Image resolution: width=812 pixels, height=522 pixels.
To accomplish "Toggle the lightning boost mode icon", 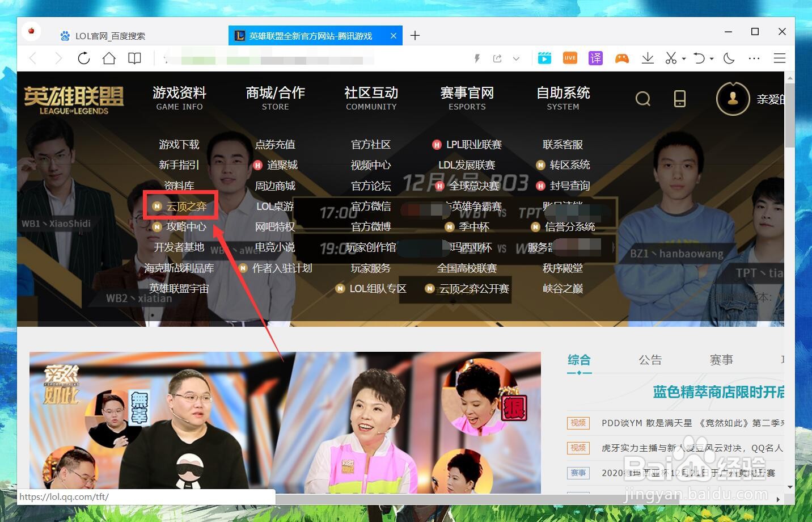I will tap(477, 57).
